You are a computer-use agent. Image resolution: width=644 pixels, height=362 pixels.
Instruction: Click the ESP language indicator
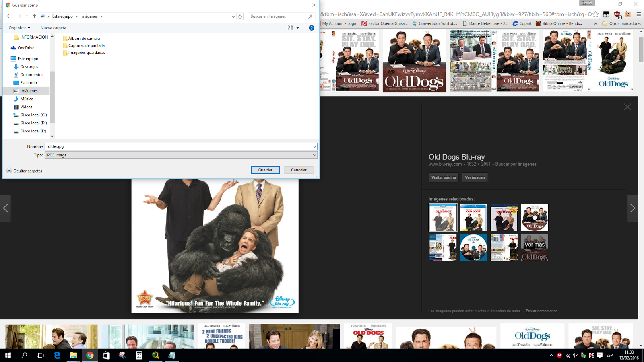tap(609, 355)
